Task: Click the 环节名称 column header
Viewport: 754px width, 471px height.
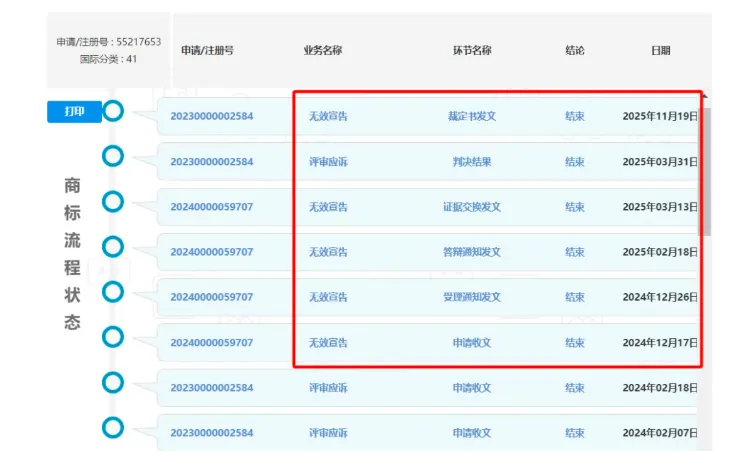Action: 472,51
